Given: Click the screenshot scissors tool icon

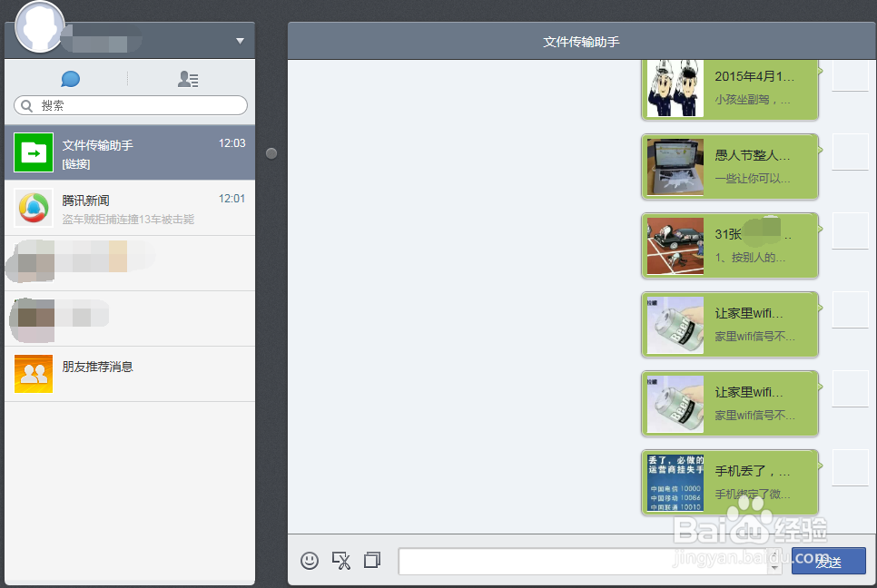Looking at the screenshot, I should [341, 560].
